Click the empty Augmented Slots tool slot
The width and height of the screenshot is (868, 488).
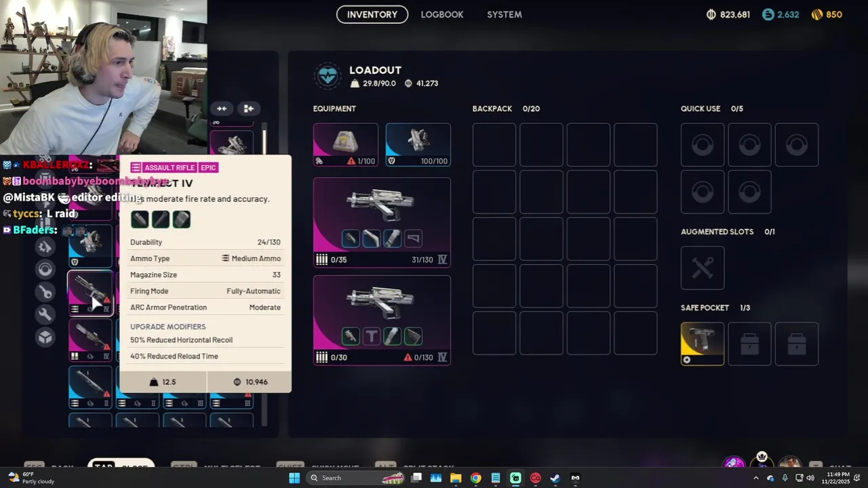coord(703,268)
